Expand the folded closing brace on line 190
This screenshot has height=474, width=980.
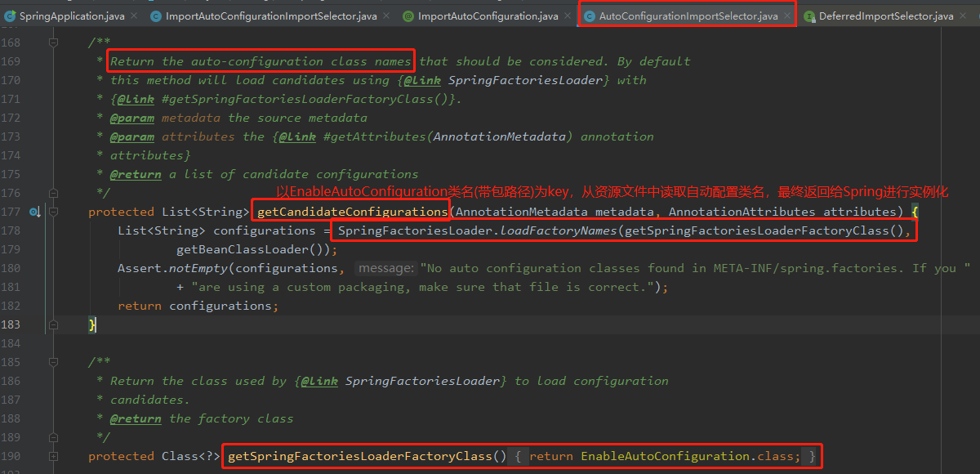[812, 456]
